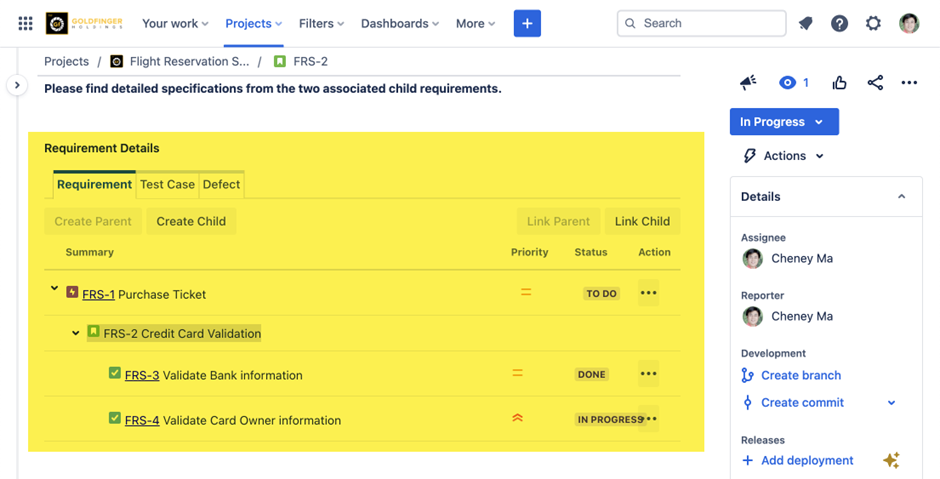Collapse the FRS-1 Purchase Ticket row
The image size is (940, 479).
[54, 289]
